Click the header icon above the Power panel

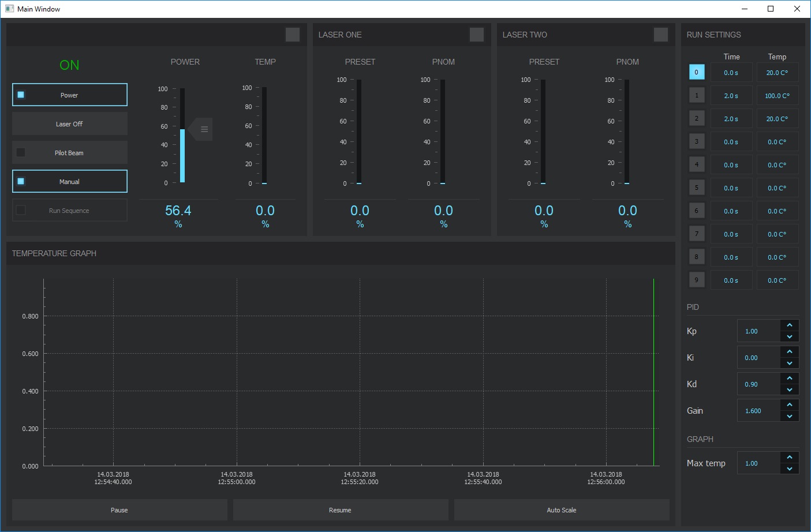293,35
